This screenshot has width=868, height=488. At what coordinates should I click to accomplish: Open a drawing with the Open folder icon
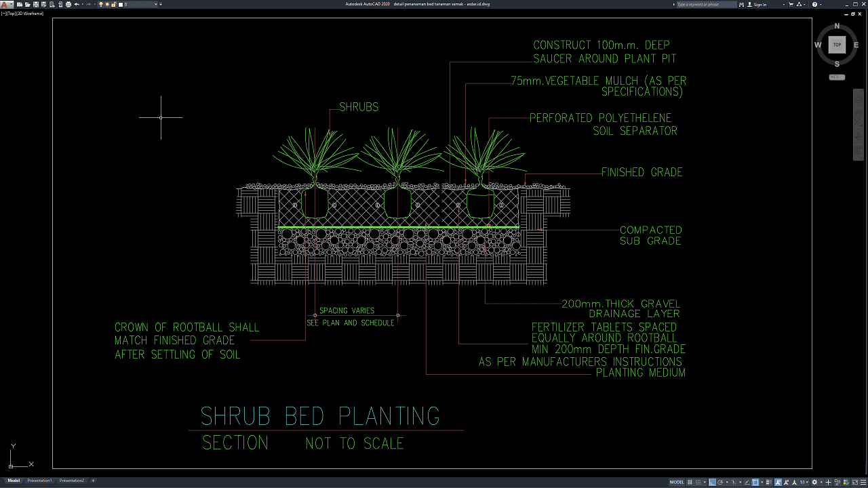pyautogui.click(x=26, y=4)
